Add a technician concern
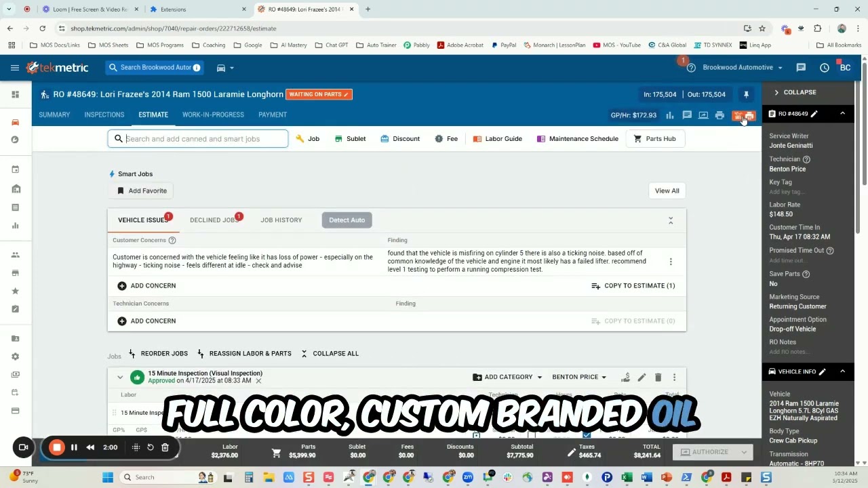The height and width of the screenshot is (488, 868). coord(146,321)
